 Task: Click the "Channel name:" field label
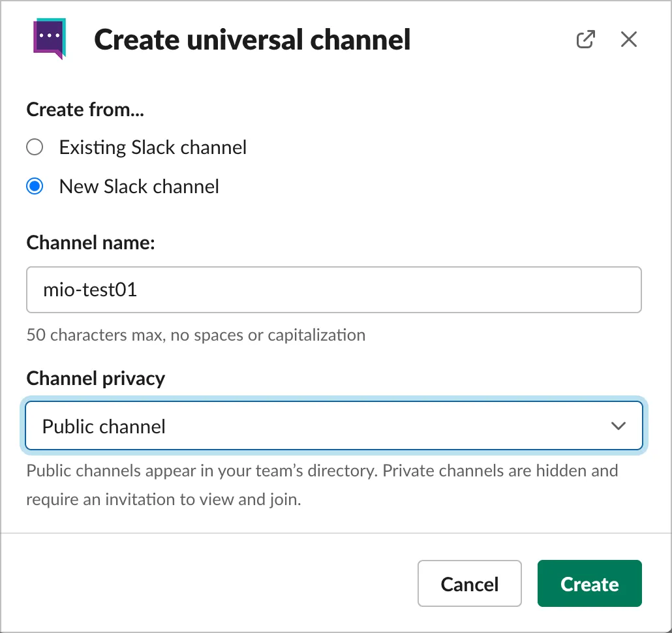[x=91, y=243]
